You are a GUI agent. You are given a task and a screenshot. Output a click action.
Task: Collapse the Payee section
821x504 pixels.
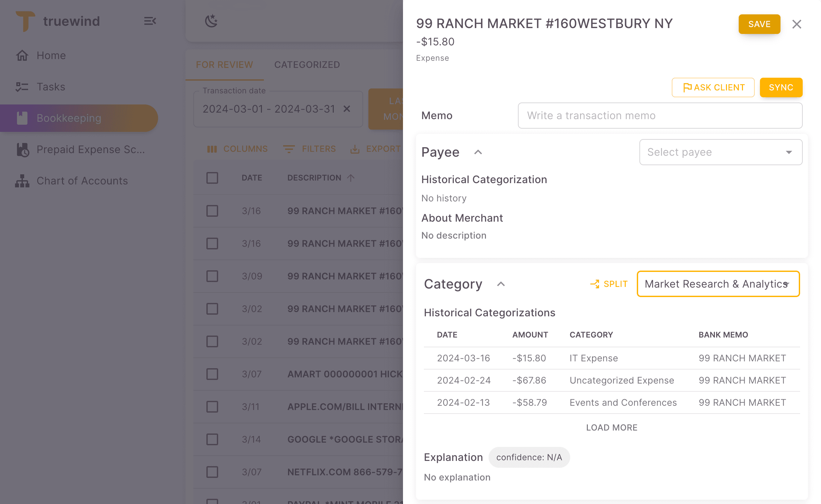click(478, 152)
